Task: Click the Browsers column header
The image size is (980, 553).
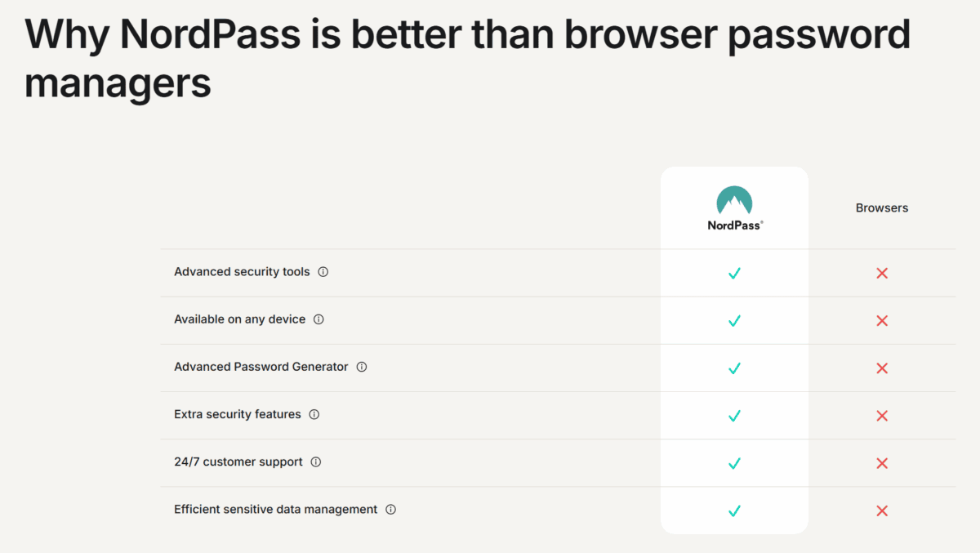Action: click(x=882, y=207)
